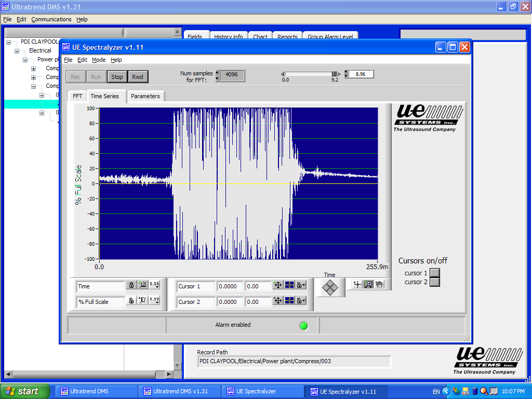Switch to UE Spectralyzer taskbar item

tap(262, 391)
